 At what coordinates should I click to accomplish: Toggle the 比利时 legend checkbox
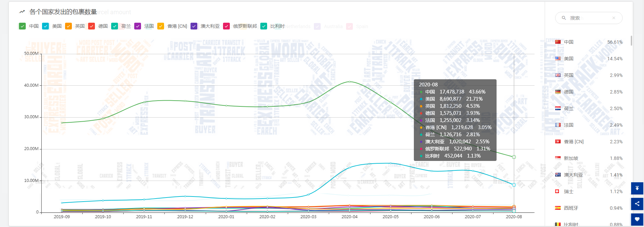pos(264,26)
